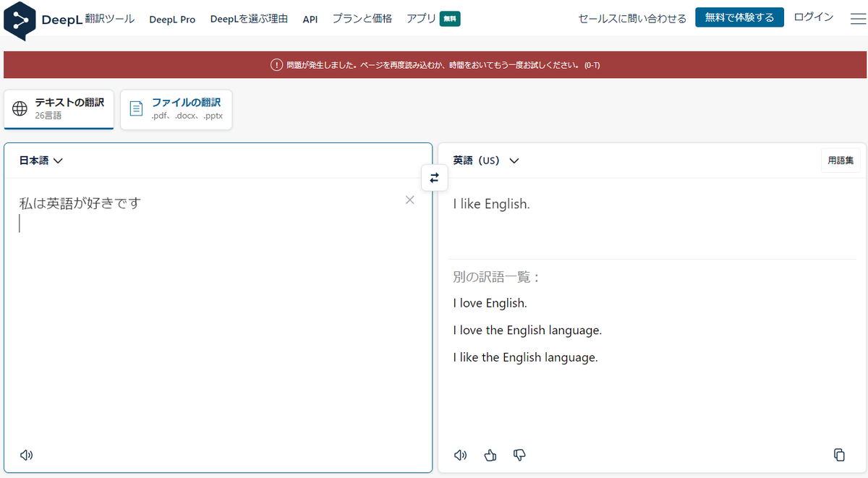Screen dimensions: 868x478
Task: Choose alternative "I love the English language."
Action: tap(527, 330)
